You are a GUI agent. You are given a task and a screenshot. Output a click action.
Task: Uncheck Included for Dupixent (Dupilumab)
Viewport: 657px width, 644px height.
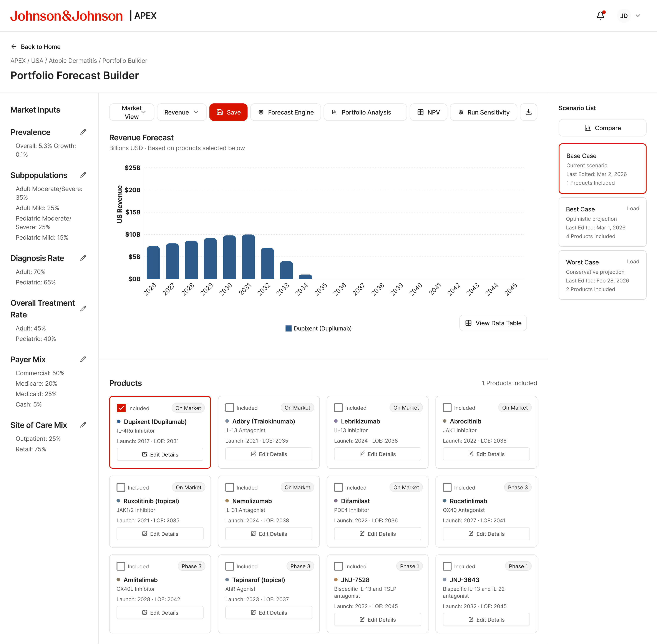pos(121,408)
